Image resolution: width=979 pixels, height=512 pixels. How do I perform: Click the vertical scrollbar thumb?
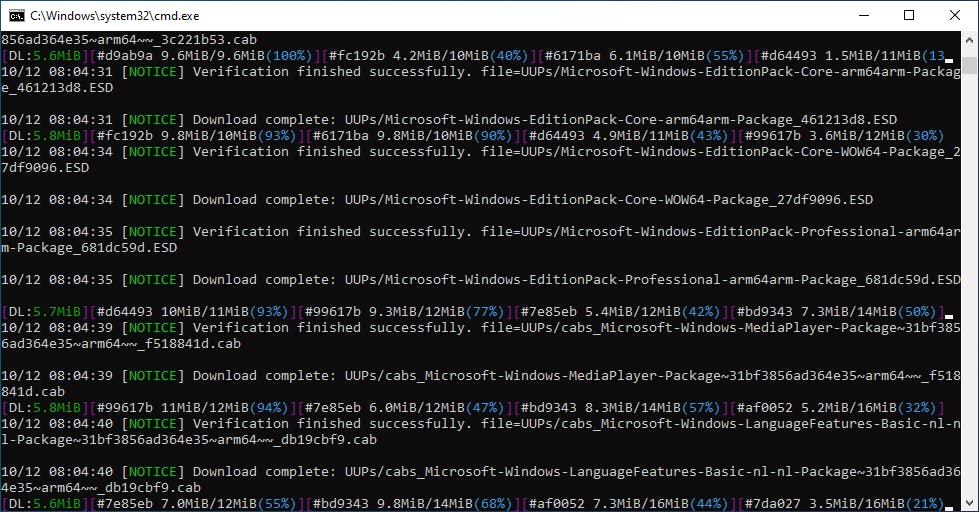point(970,66)
